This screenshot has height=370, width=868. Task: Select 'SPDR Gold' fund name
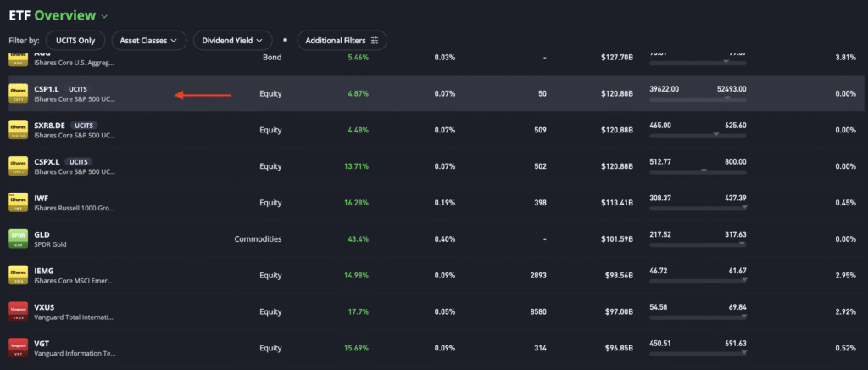(50, 244)
